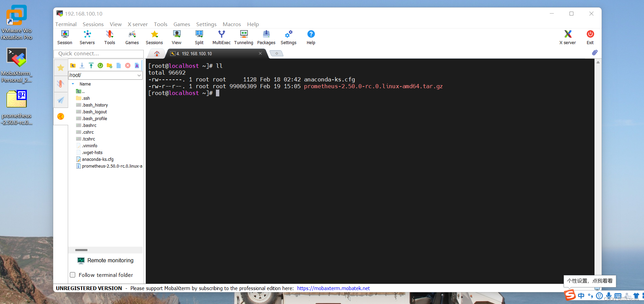Click the SFTP refresh folder icon

coord(100,65)
